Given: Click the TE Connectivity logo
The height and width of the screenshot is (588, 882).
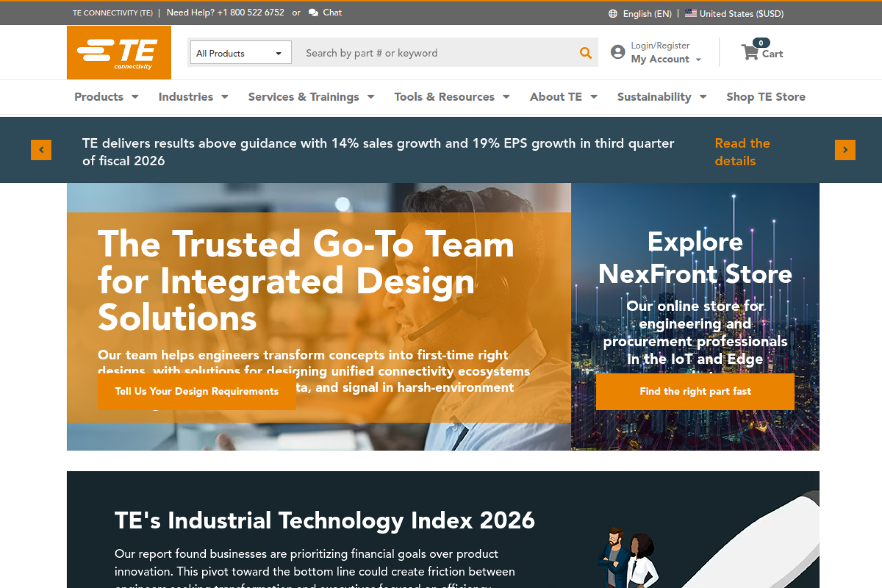Looking at the screenshot, I should 119,52.
